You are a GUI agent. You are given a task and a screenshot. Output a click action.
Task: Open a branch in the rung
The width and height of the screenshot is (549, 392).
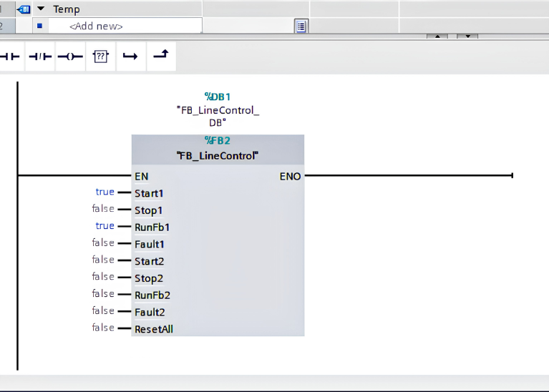coord(130,57)
